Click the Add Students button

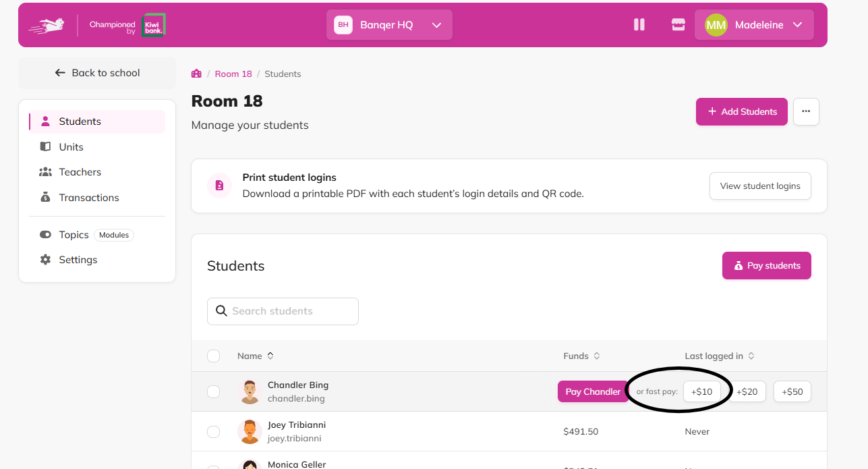pos(742,111)
